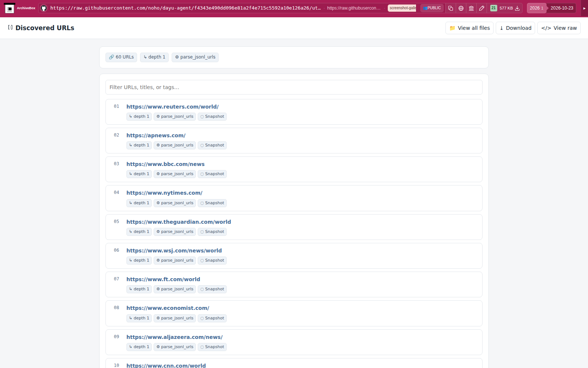
Task: Click the Snapshot tag under theguardian.com
Action: point(212,232)
